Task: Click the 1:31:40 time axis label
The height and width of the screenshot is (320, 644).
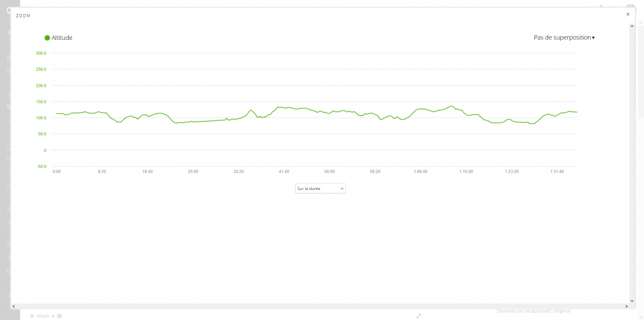Action: (x=557, y=171)
